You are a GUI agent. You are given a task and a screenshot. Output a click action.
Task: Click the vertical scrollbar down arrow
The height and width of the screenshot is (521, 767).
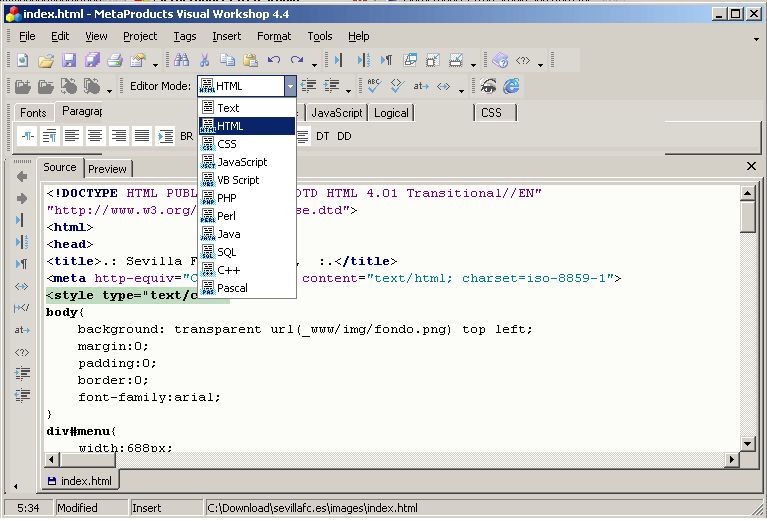click(x=747, y=444)
